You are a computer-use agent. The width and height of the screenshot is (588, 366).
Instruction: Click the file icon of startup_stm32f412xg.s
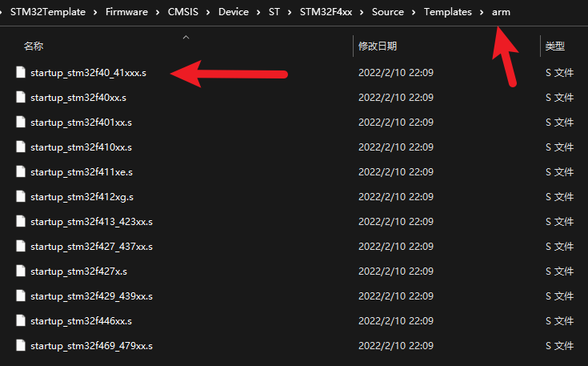pos(22,197)
